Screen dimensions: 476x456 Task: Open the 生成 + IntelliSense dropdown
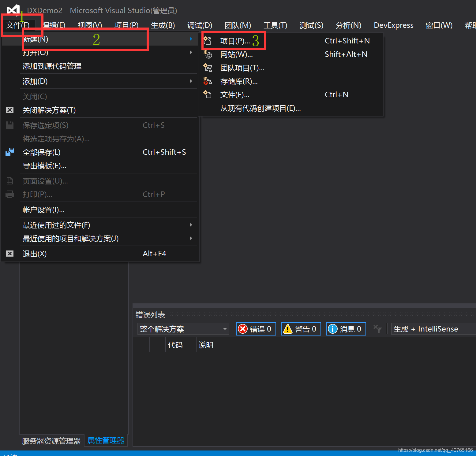(433, 329)
